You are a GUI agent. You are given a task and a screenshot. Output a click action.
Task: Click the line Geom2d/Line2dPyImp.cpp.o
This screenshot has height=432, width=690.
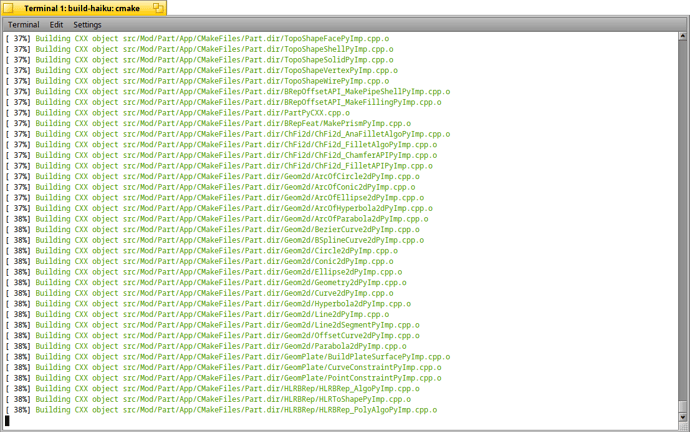tap(197, 314)
